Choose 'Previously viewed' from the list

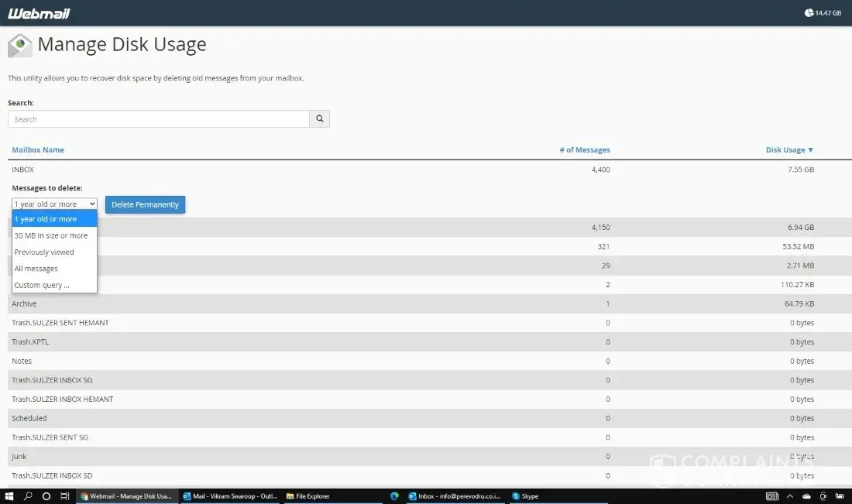coord(44,252)
